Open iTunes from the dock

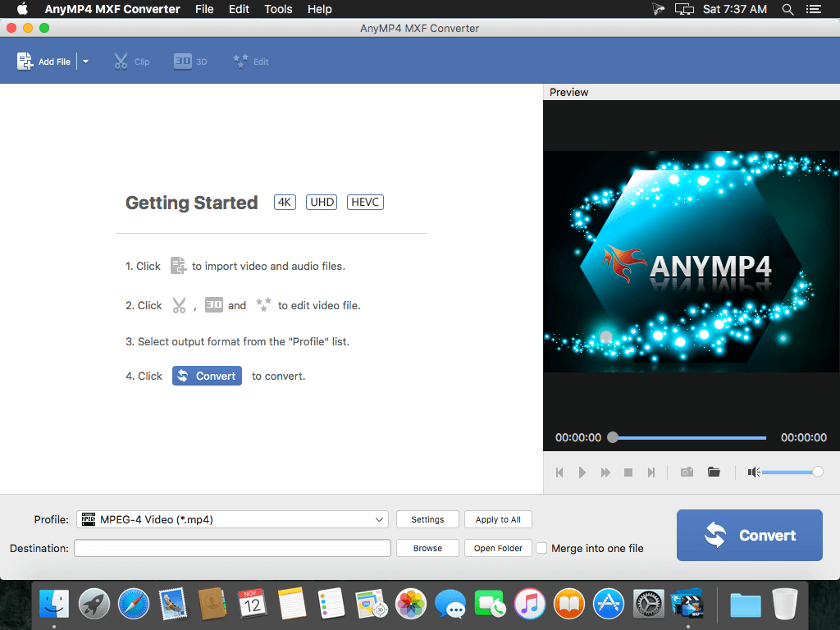pyautogui.click(x=529, y=605)
